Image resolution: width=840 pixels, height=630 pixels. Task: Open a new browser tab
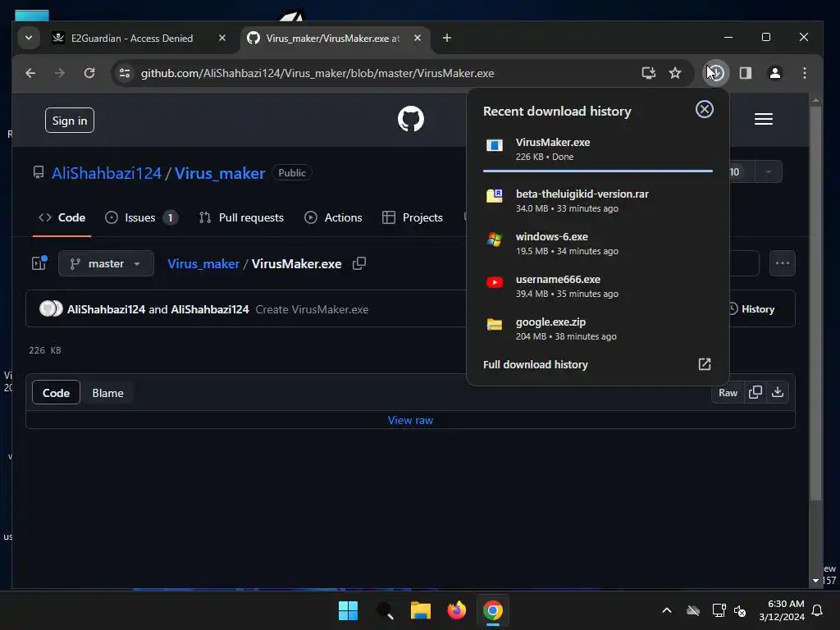click(447, 38)
